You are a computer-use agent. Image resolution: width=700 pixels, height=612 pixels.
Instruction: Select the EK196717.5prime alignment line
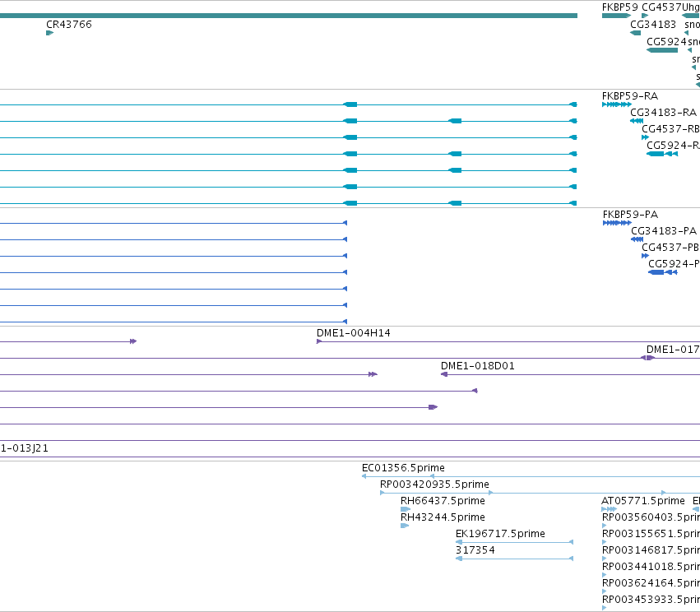[514, 542]
